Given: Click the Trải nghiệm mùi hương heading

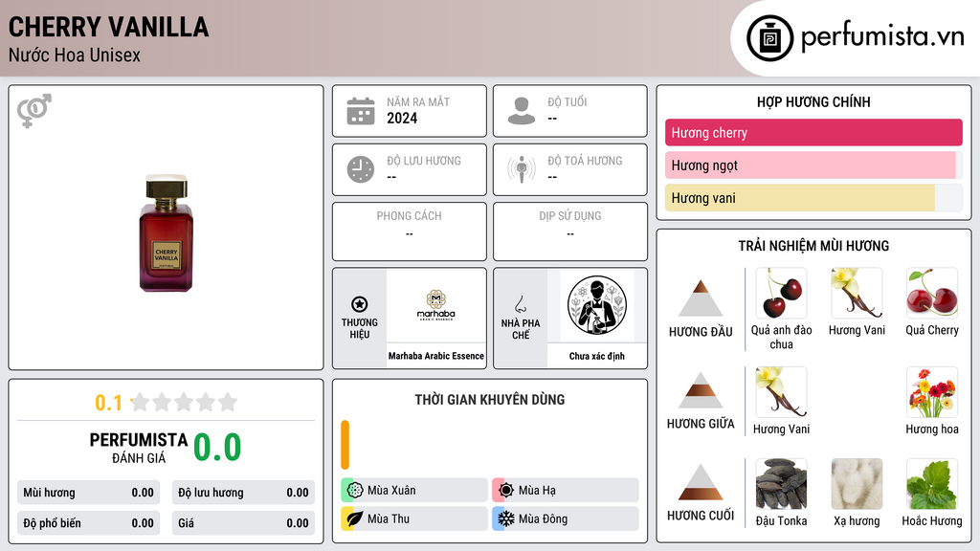Looking at the screenshot, I should point(813,246).
